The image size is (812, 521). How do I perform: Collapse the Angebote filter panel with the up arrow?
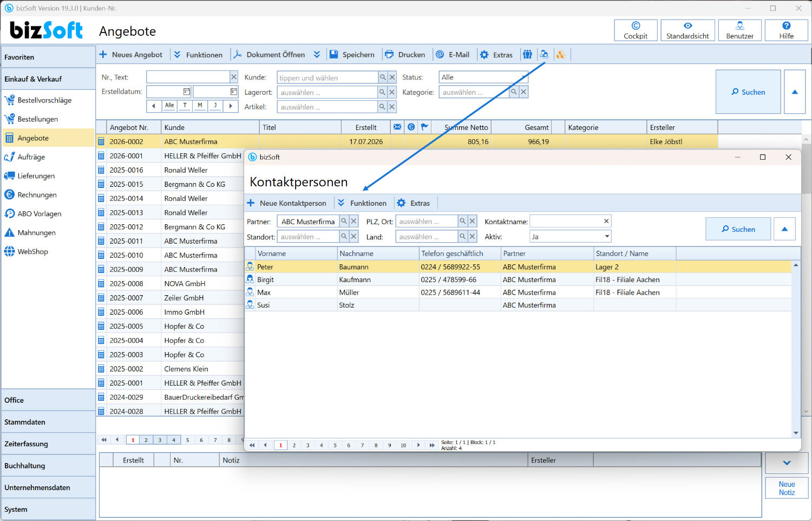click(x=795, y=92)
